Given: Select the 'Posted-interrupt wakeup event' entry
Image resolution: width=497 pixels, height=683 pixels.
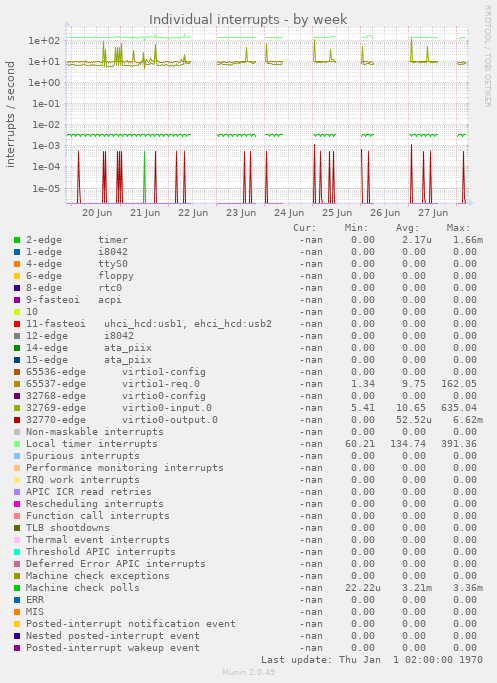Looking at the screenshot, I should click(x=113, y=648).
